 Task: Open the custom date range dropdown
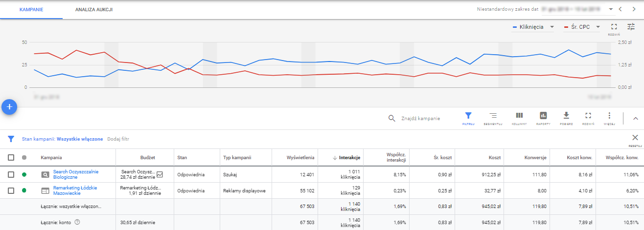pyautogui.click(x=611, y=9)
